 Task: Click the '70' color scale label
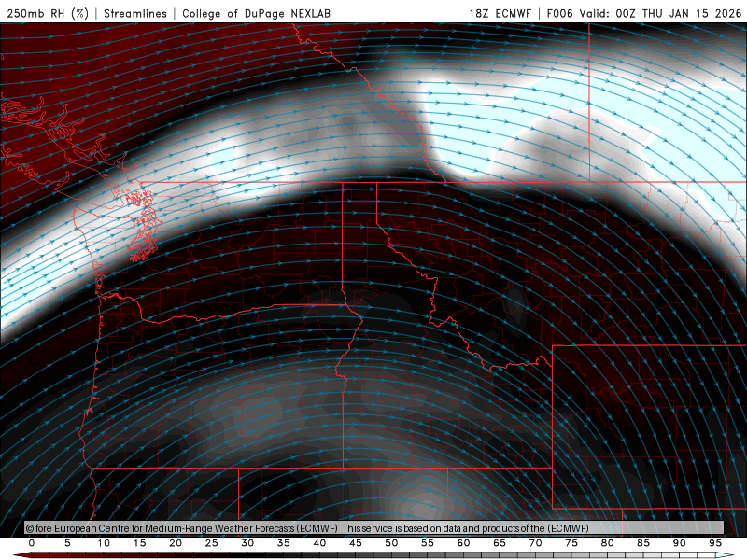pos(535,543)
